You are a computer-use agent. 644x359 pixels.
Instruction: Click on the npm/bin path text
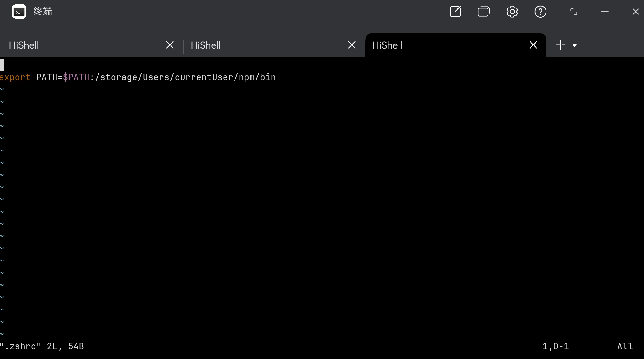(257, 77)
